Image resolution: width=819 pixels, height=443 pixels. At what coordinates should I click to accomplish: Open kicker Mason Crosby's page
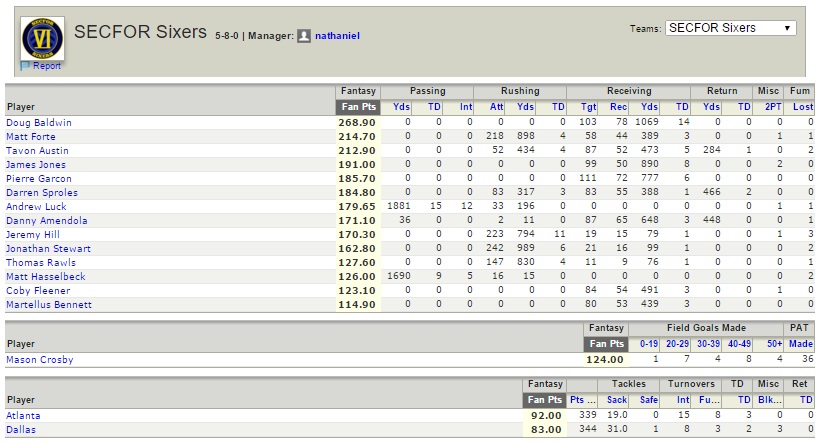40,360
